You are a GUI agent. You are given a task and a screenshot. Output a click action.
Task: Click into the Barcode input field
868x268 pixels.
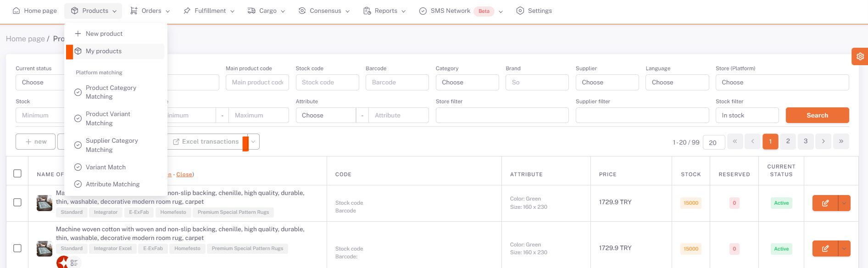396,83
